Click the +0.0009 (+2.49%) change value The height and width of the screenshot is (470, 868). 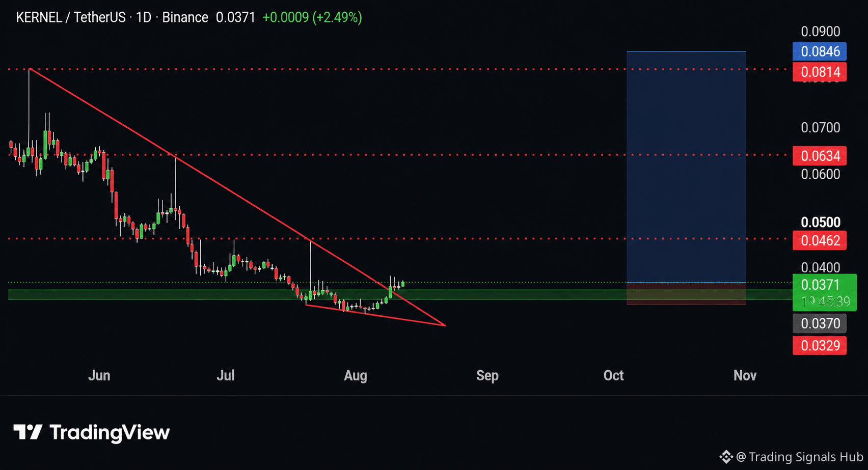click(x=312, y=17)
